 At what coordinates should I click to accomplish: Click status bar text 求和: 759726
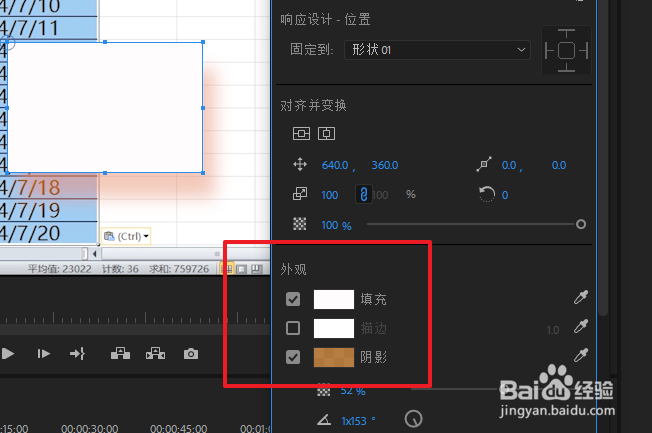coord(179,269)
